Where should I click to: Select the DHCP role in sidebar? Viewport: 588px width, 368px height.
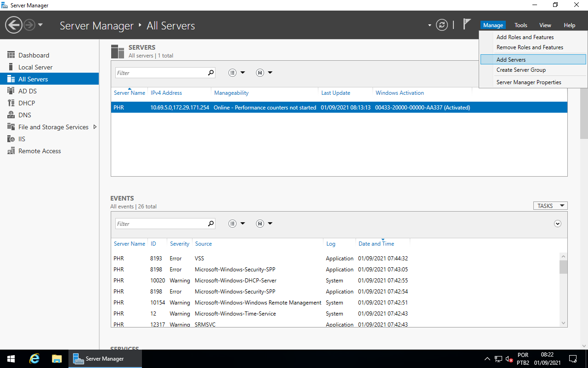click(x=27, y=103)
